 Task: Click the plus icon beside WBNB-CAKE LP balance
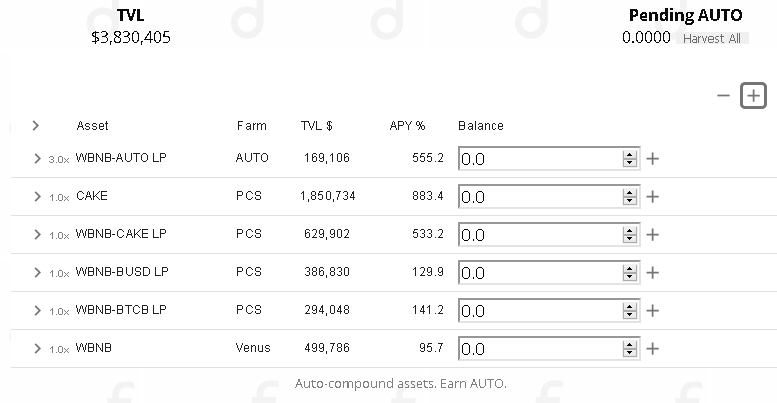(x=653, y=235)
